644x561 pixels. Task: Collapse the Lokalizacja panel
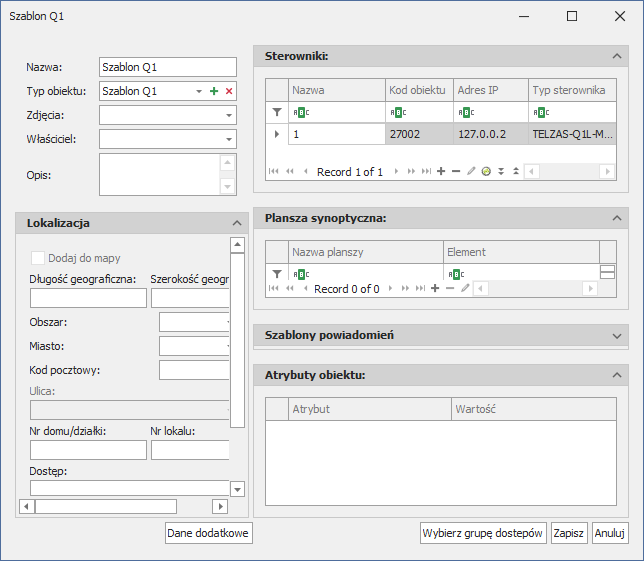[237, 223]
